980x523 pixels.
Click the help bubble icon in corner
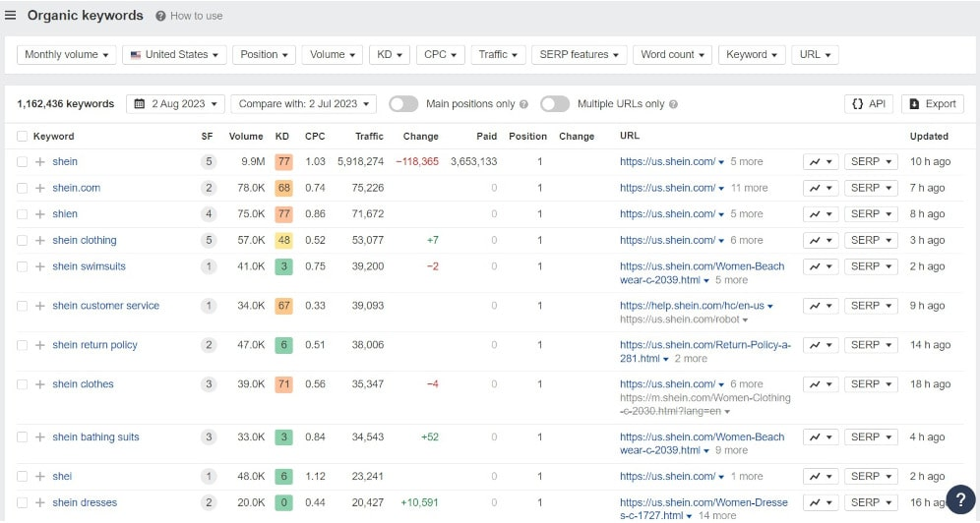(x=960, y=500)
